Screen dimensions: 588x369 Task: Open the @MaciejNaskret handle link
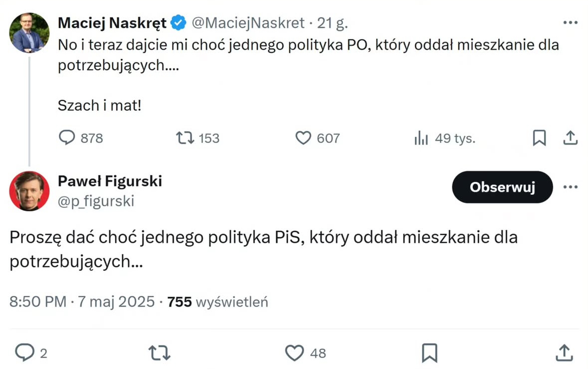coord(248,23)
